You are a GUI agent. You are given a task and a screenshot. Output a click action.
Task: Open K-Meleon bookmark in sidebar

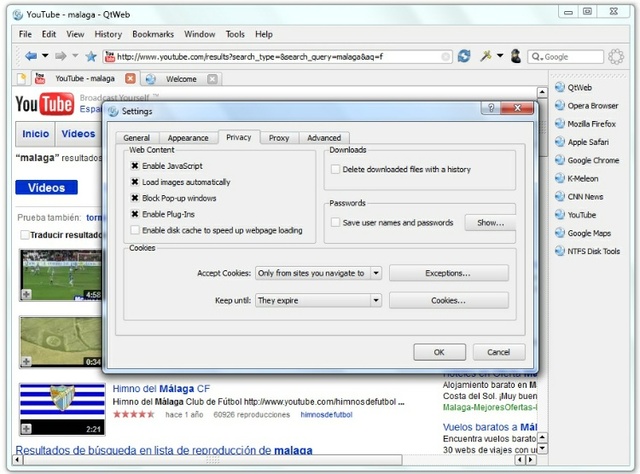click(576, 178)
